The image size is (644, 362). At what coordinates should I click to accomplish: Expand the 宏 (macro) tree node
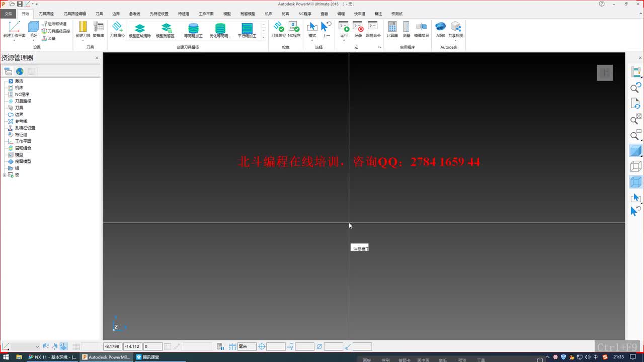5,175
